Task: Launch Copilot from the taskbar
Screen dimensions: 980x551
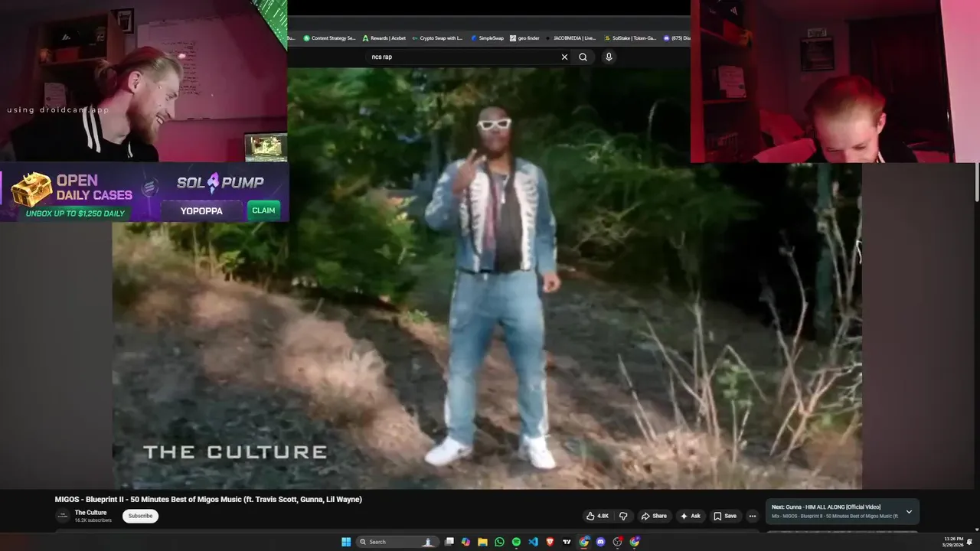Action: [x=465, y=542]
